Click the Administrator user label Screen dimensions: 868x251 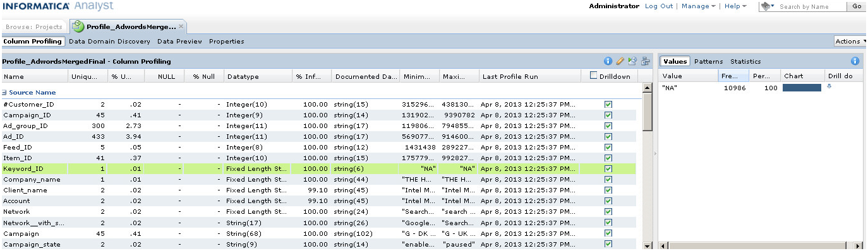(614, 6)
